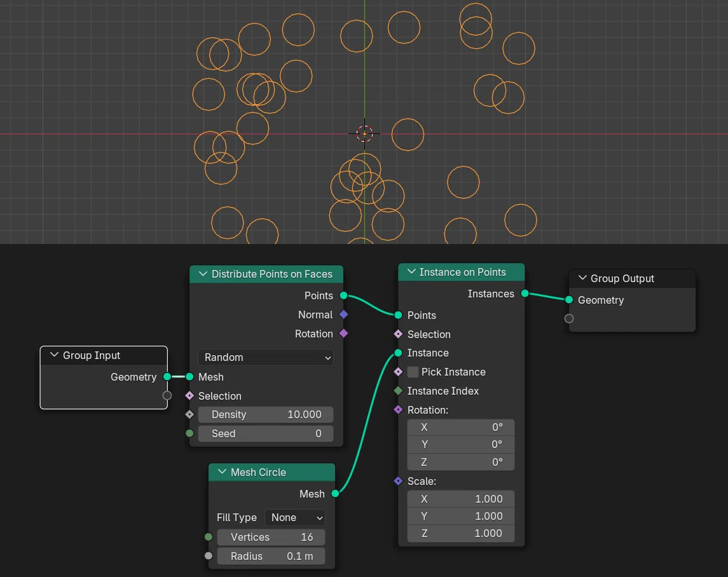Click the Pick Instance input socket
The image size is (728, 577).
point(399,372)
